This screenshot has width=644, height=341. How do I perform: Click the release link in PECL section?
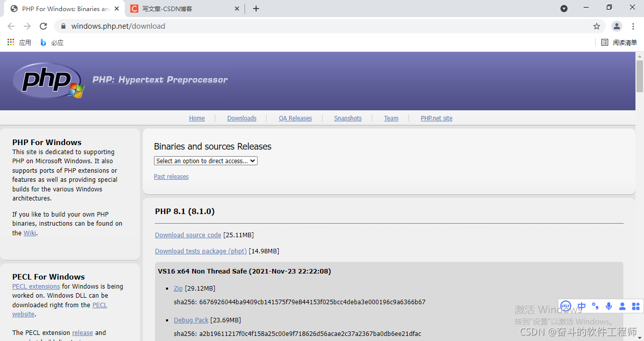[x=83, y=333]
